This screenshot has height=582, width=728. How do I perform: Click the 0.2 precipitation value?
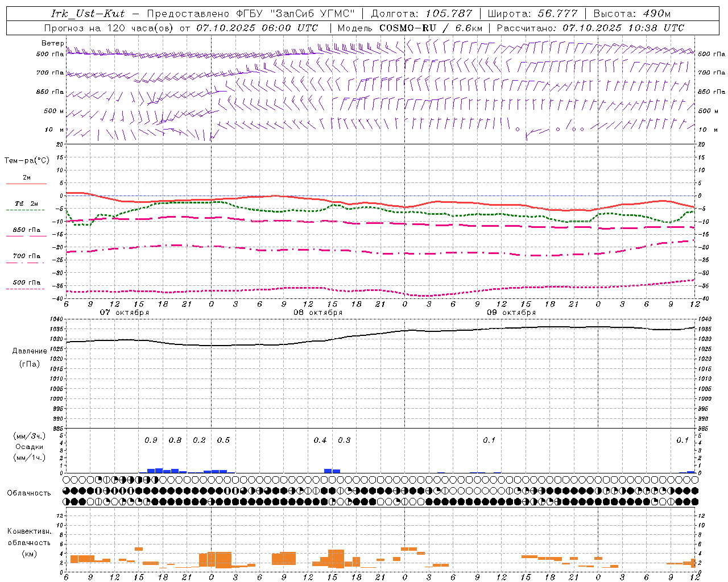click(x=199, y=440)
